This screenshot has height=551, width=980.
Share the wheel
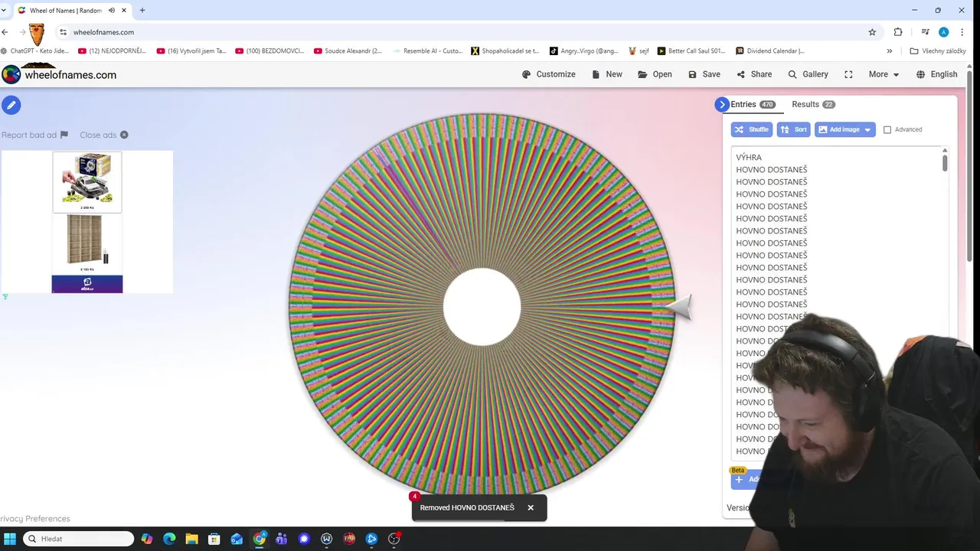[x=754, y=74]
